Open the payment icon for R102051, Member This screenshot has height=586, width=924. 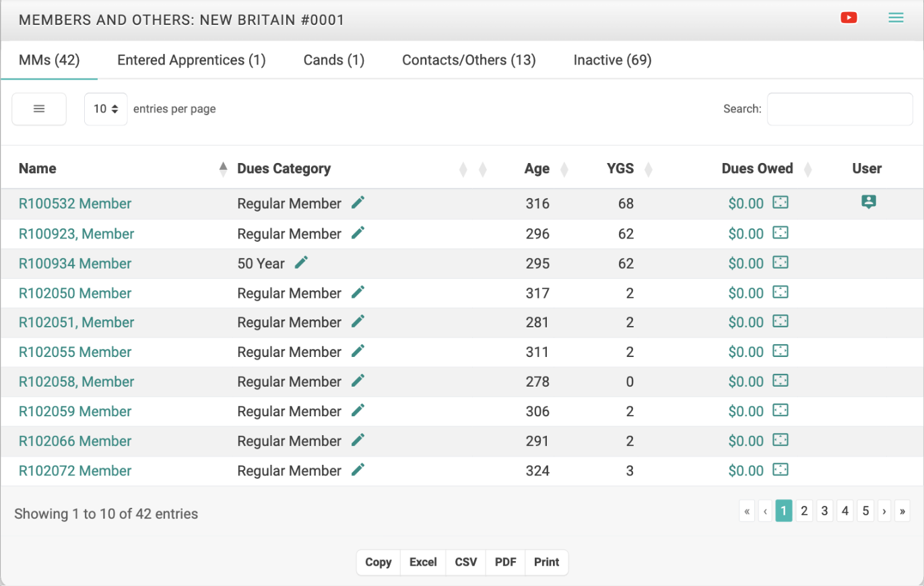coord(780,321)
